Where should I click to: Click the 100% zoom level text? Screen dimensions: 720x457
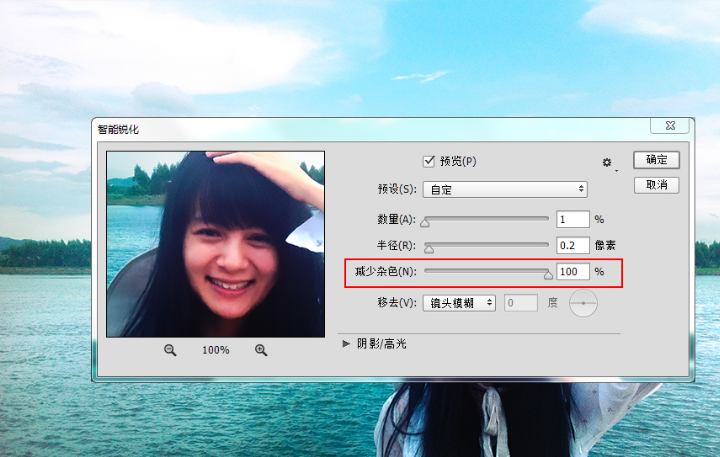click(x=215, y=350)
